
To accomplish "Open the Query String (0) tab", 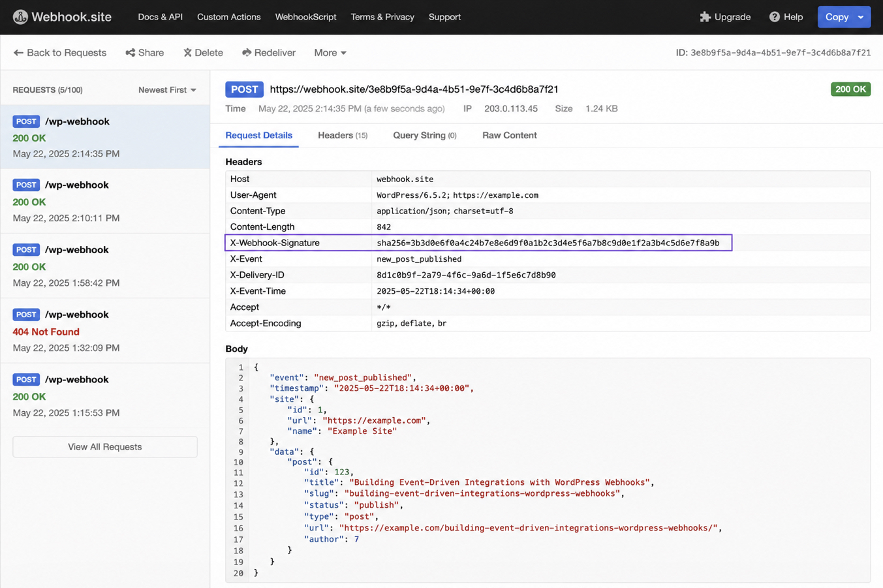I will click(425, 135).
